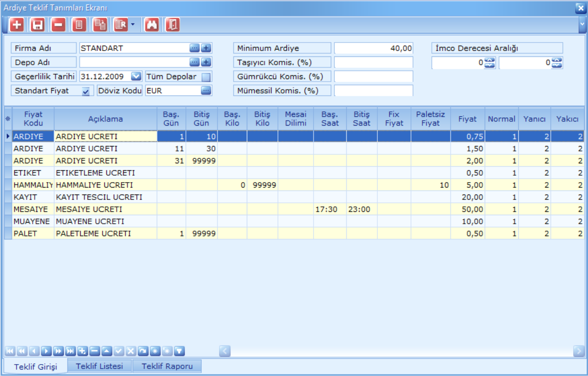
Task: Click the document list toolbar icon
Action: (79, 25)
